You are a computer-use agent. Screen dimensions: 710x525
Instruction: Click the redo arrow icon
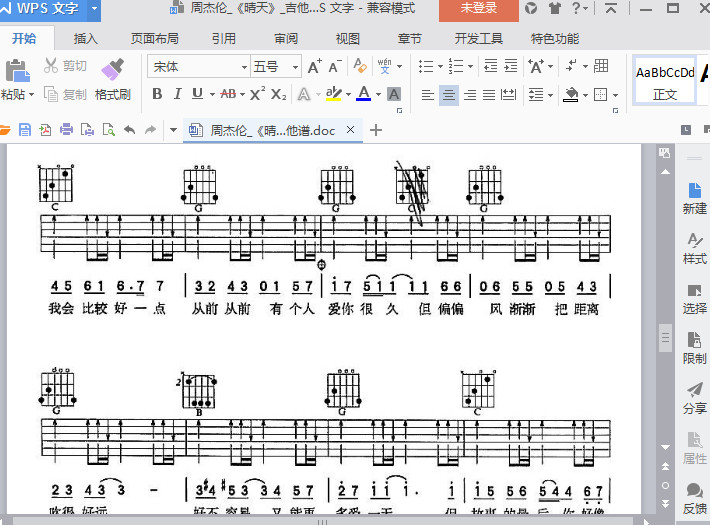tap(150, 130)
